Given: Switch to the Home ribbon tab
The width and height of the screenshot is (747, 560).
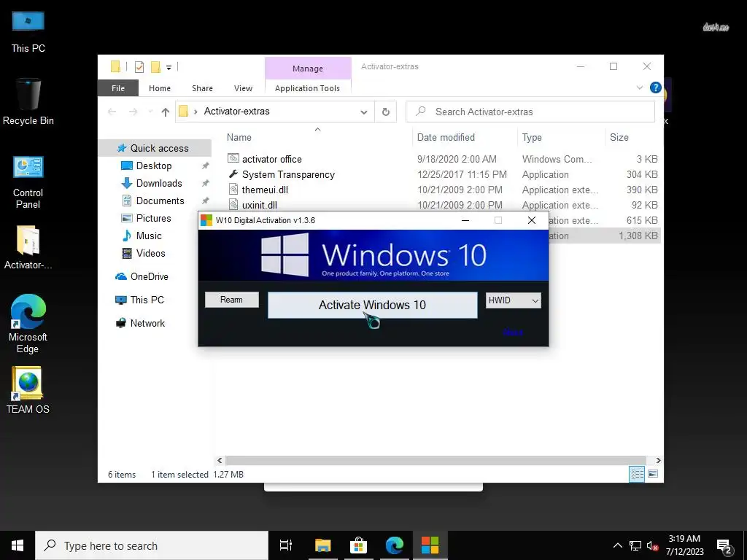Looking at the screenshot, I should [x=160, y=88].
